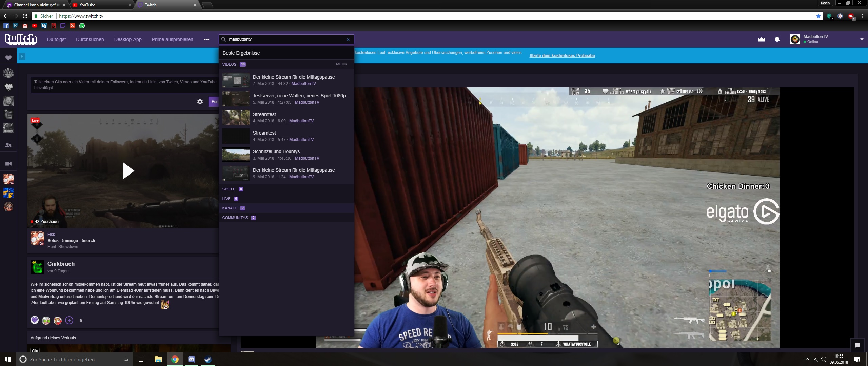Play the Fisk live stream preview

tap(128, 171)
